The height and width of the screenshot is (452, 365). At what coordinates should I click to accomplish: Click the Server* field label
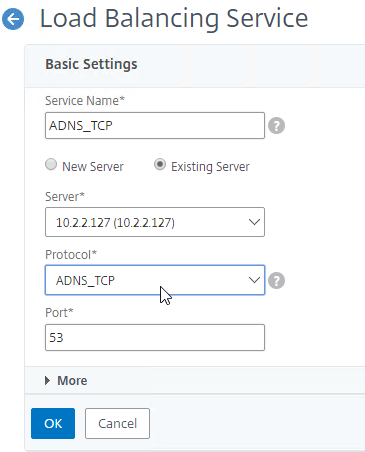coord(65,196)
